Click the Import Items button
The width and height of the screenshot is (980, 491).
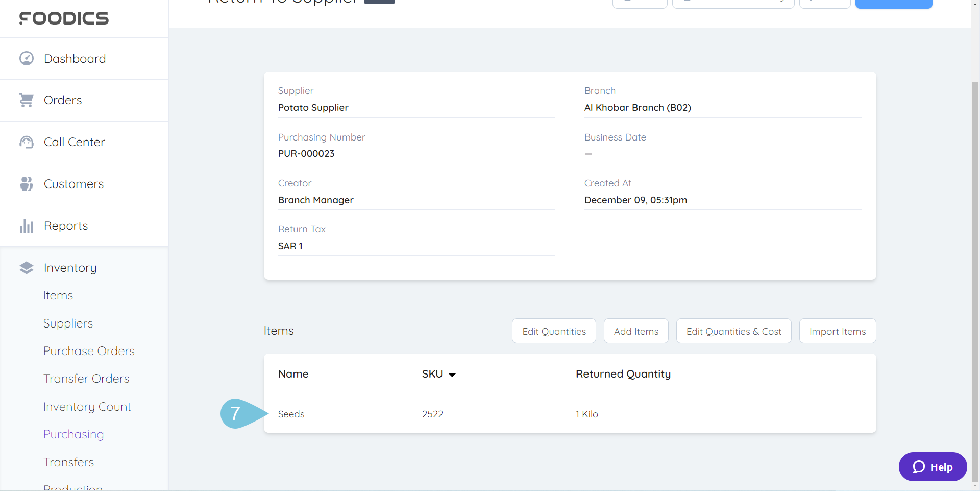point(837,331)
